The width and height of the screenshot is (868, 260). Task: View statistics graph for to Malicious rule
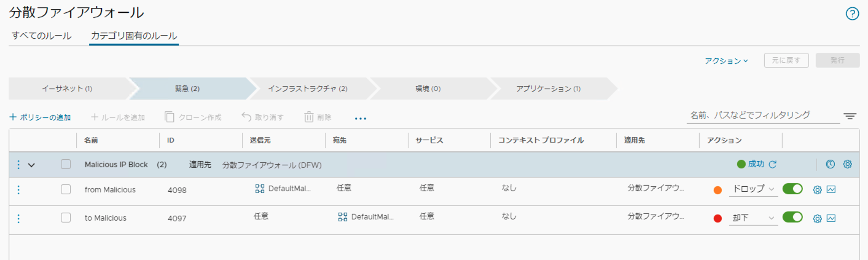831,218
